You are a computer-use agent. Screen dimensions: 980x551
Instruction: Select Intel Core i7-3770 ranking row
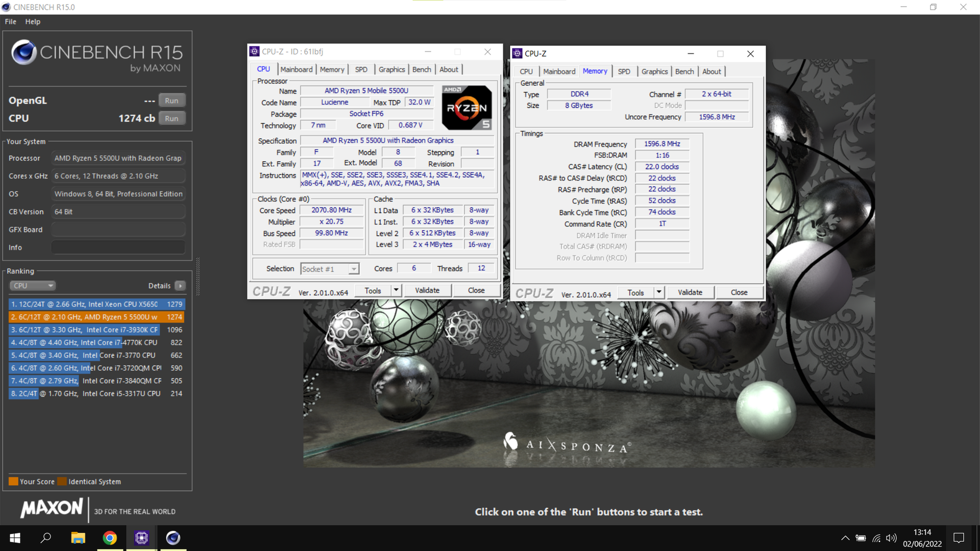(x=96, y=355)
